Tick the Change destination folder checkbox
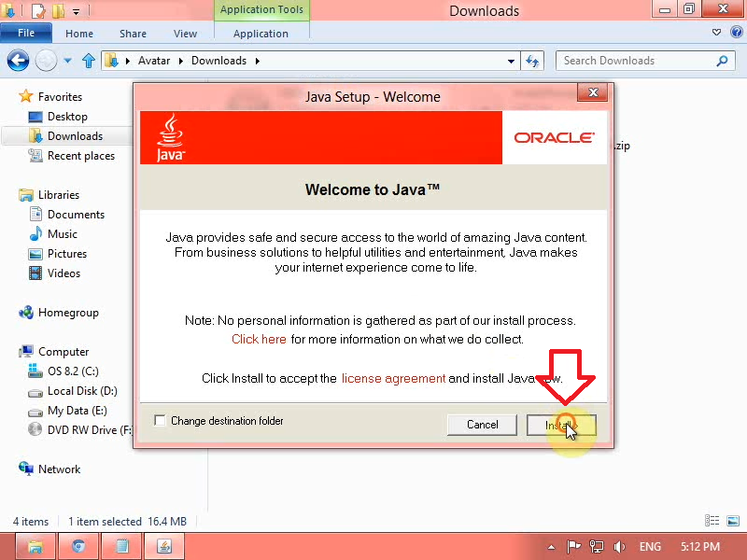This screenshot has height=560, width=747. pos(160,421)
